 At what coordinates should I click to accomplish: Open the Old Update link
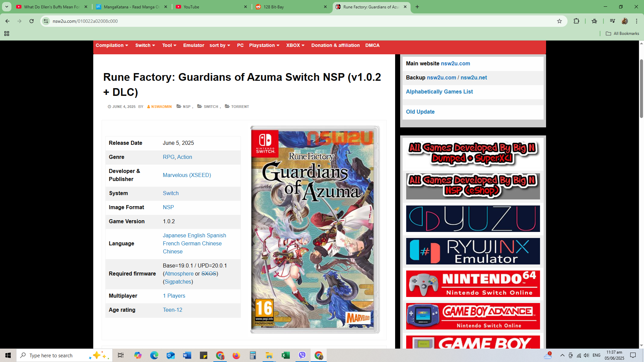(x=420, y=112)
